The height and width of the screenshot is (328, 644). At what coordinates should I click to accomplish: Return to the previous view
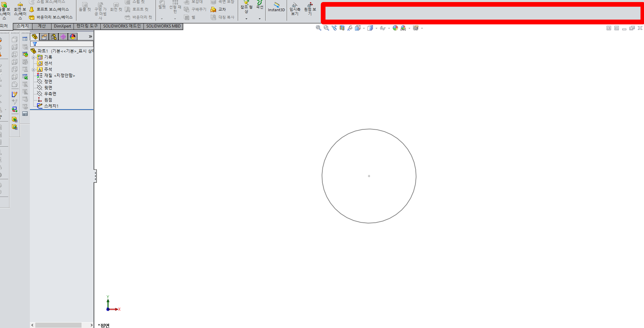coord(334,28)
